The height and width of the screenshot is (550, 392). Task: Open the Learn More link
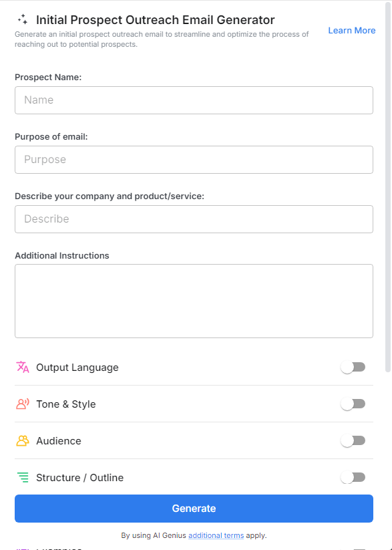pyautogui.click(x=351, y=30)
